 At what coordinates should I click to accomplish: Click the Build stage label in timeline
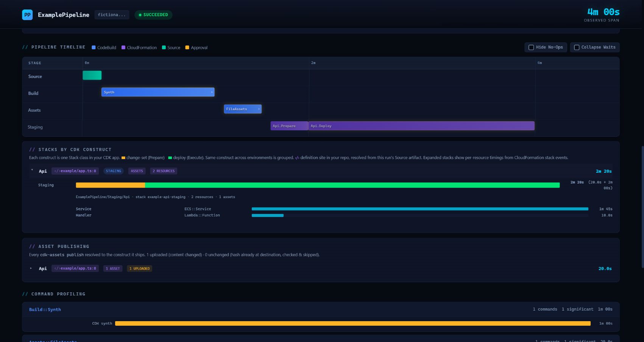tap(33, 93)
